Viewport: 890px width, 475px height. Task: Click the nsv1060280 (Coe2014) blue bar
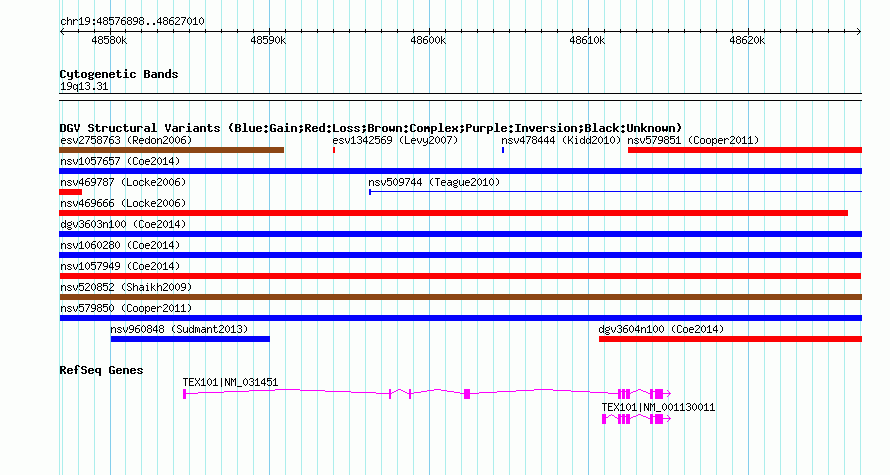coord(460,255)
